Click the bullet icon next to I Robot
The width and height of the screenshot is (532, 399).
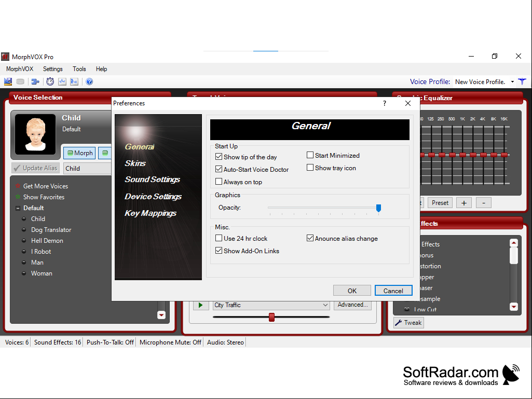pyautogui.click(x=24, y=252)
